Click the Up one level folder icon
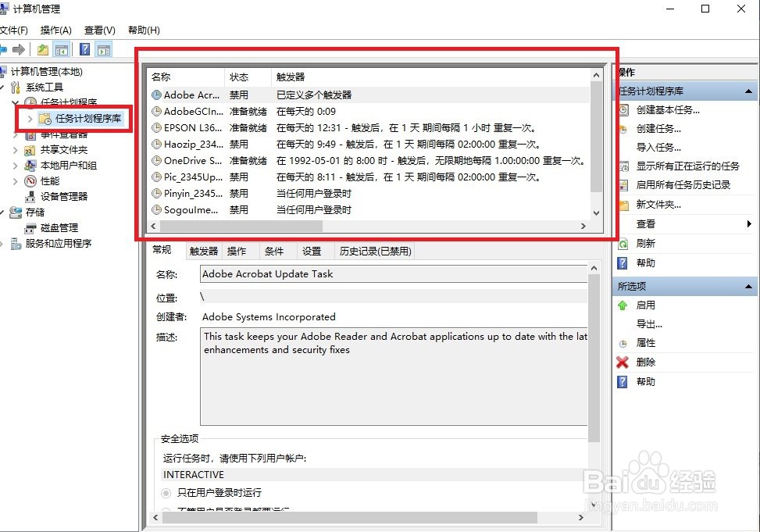This screenshot has width=760, height=532. tap(43, 49)
